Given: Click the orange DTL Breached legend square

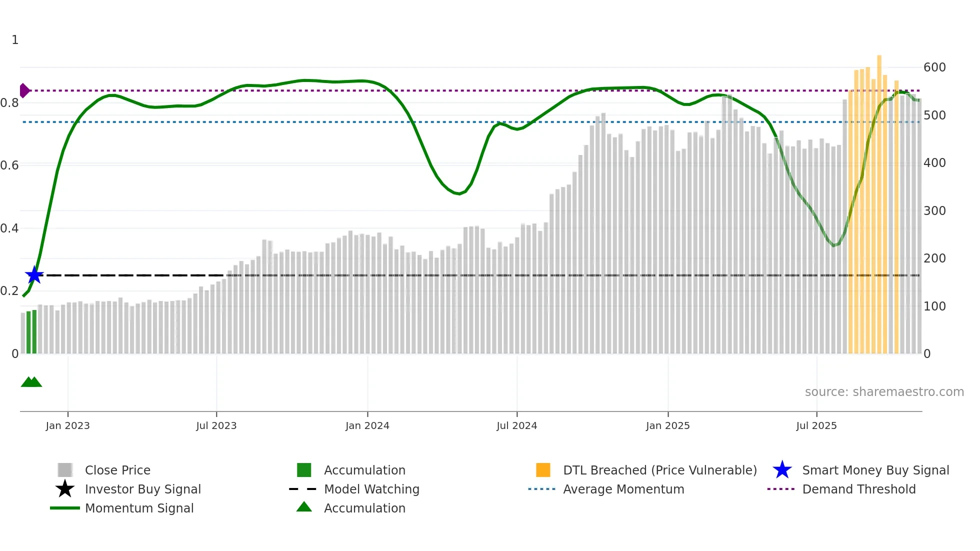Looking at the screenshot, I should point(543,470).
